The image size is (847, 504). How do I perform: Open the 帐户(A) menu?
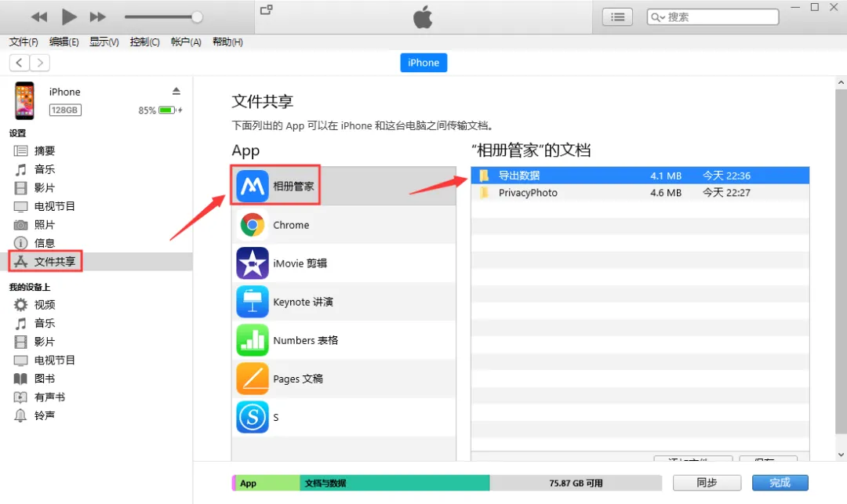point(186,42)
